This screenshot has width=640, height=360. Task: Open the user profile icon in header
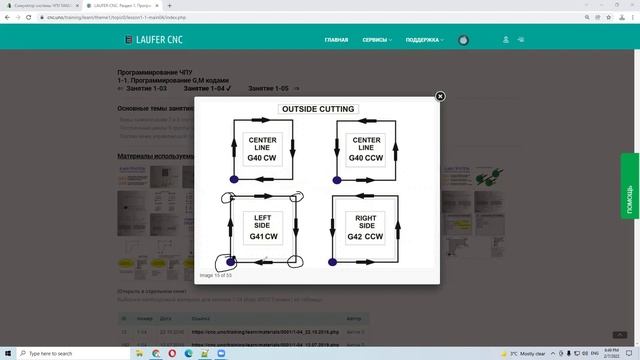click(x=505, y=40)
